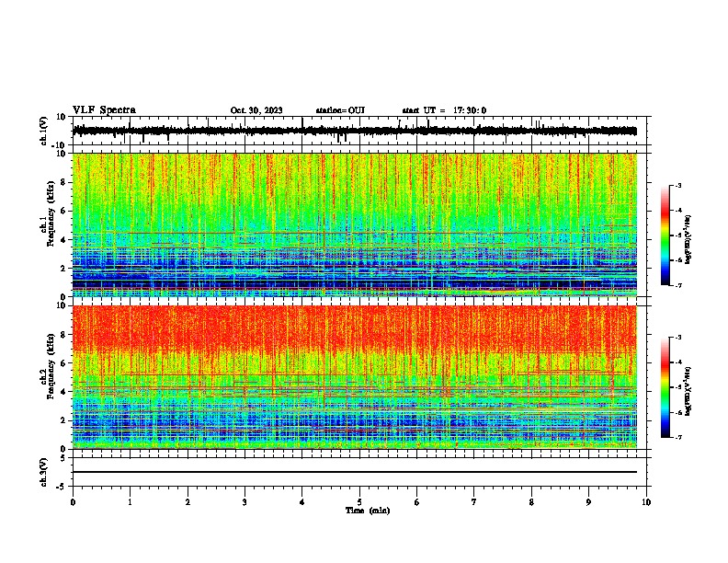Screen dimensions: 728x563
Task: Click the ch.1 voltage waveform trace
Action: [354, 131]
